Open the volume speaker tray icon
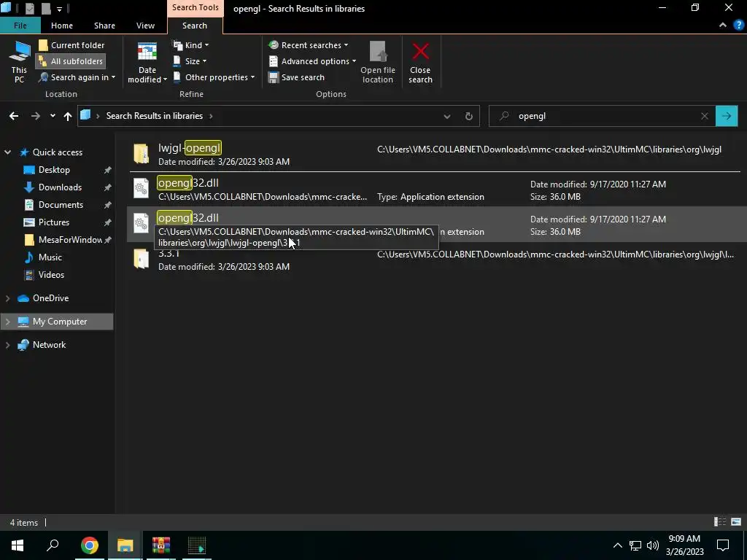 point(653,545)
